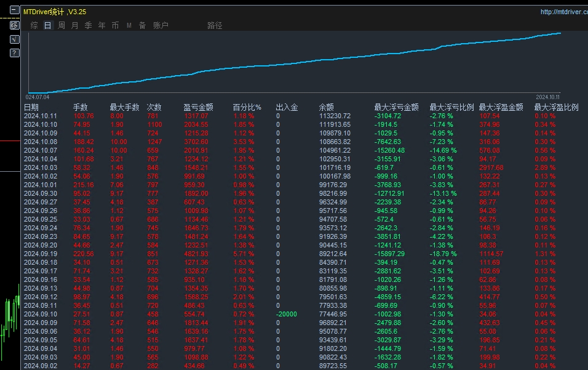
Task: Click the 移 move panel icon
Action: coord(14,25)
